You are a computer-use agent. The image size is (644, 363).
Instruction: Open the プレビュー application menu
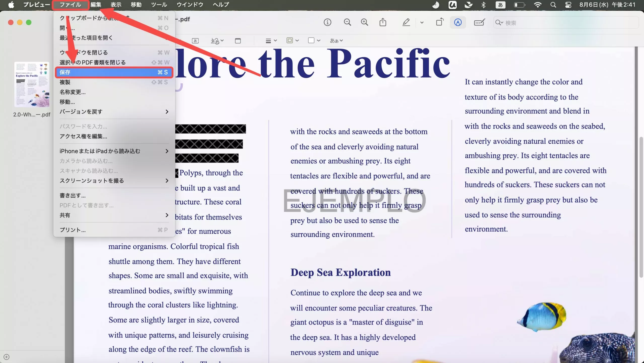coord(36,5)
